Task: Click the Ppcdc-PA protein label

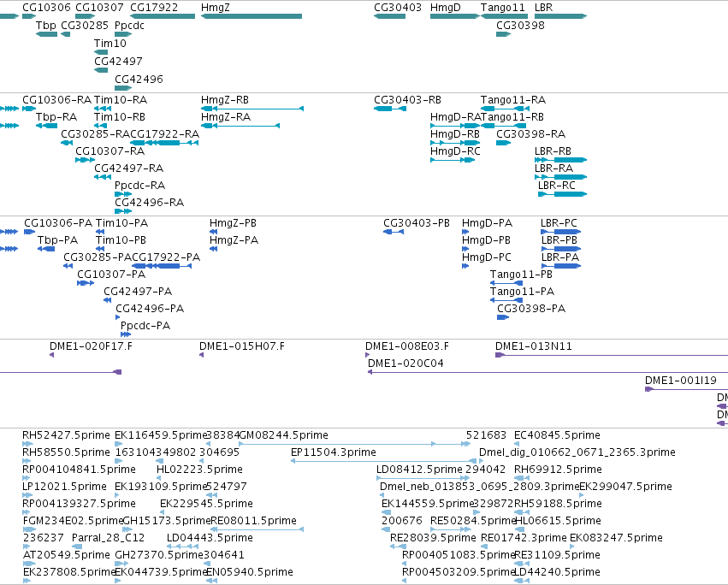Action: [x=145, y=326]
